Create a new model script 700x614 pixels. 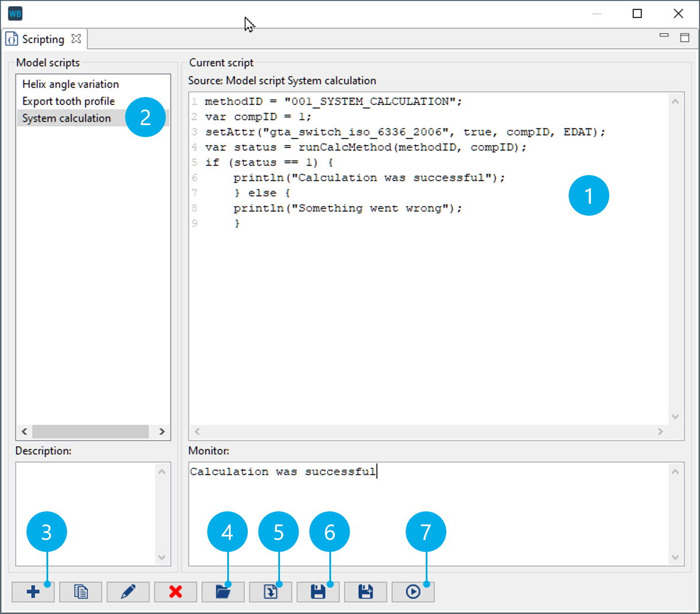tap(33, 592)
